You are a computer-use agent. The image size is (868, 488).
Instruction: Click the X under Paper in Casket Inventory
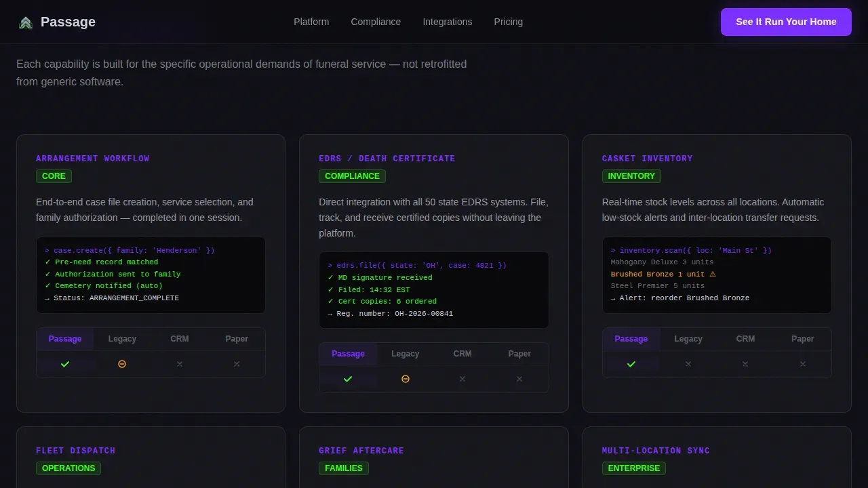(803, 364)
